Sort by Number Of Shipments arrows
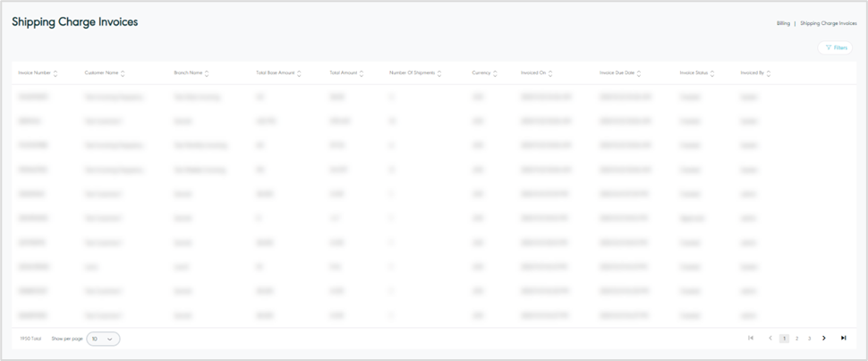 pos(439,73)
